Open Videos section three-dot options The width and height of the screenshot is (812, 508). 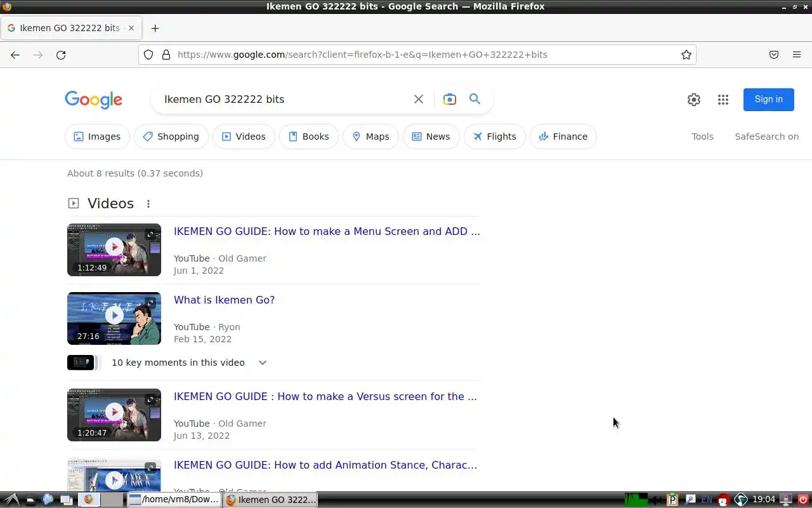pos(148,204)
